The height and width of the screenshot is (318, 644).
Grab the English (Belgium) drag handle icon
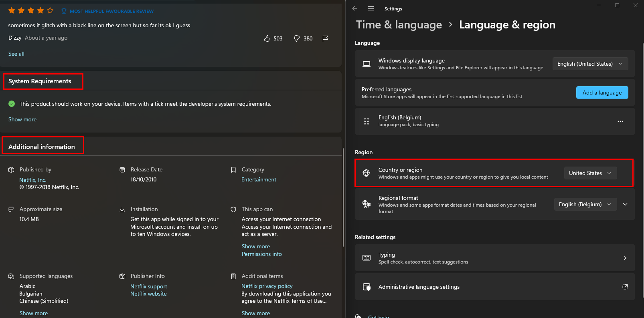point(367,121)
